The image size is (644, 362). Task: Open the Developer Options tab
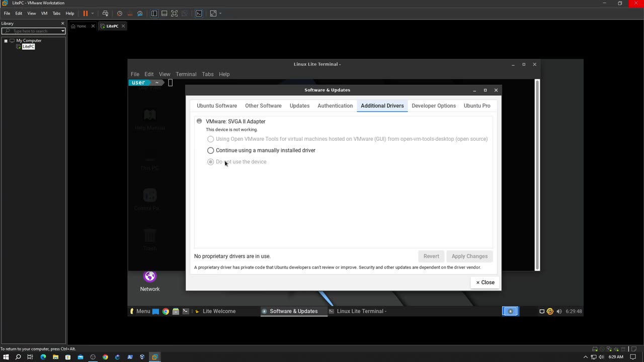click(434, 106)
